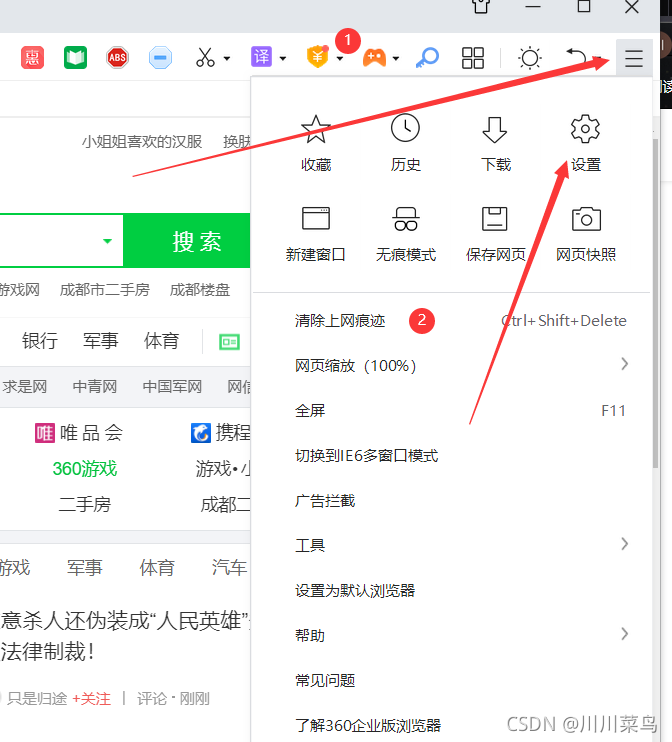Open the search box dropdown triangle

point(107,241)
